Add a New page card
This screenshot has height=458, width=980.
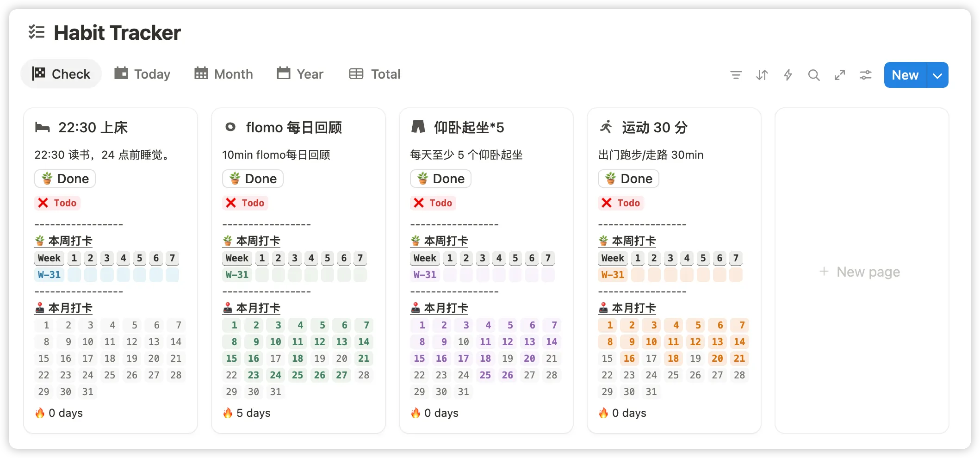tap(860, 272)
